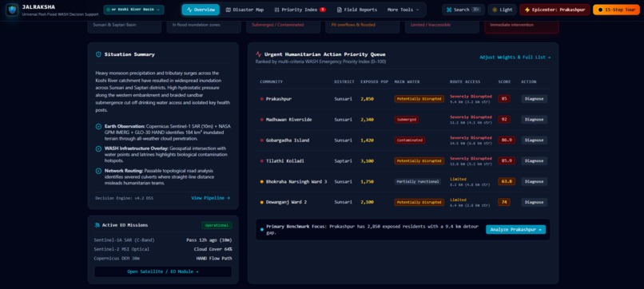Select the Madhawan Riverside row name

[288, 120]
